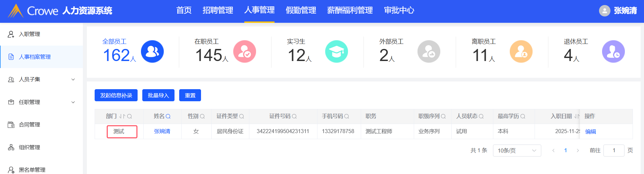Click the gray 外部员工 icon
644x174 pixels.
pos(429,52)
